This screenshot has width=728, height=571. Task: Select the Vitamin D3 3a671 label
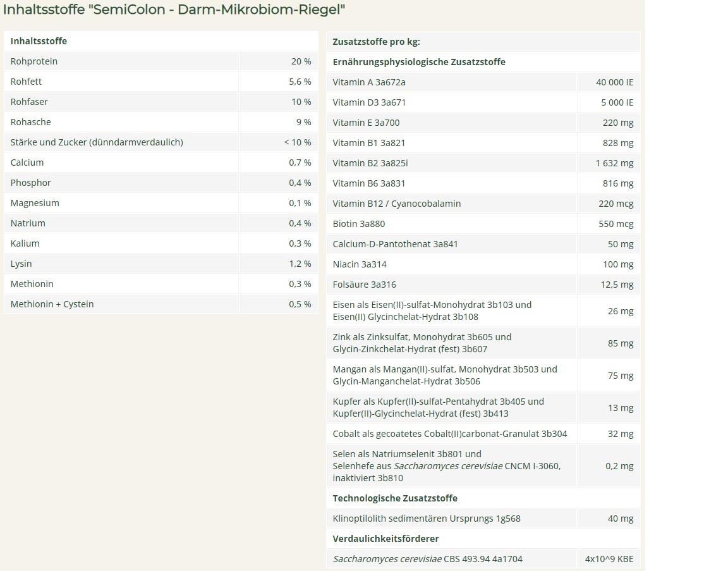369,102
